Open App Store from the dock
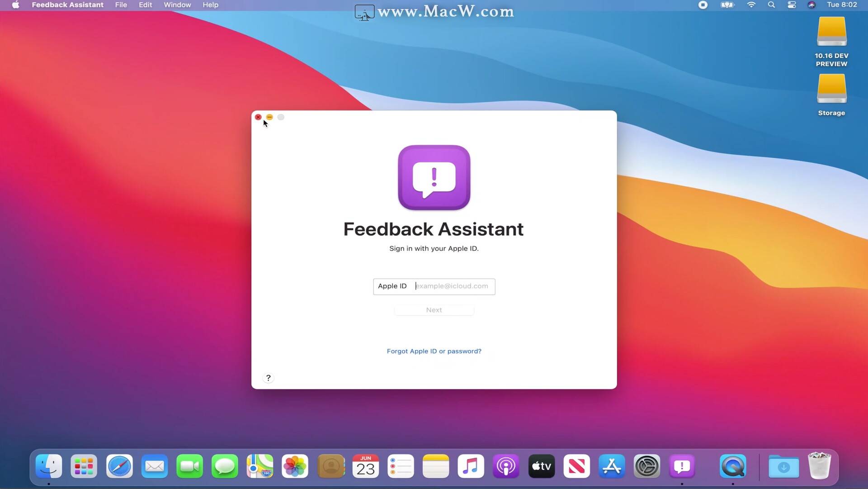Viewport: 868px width, 489px height. point(612,466)
